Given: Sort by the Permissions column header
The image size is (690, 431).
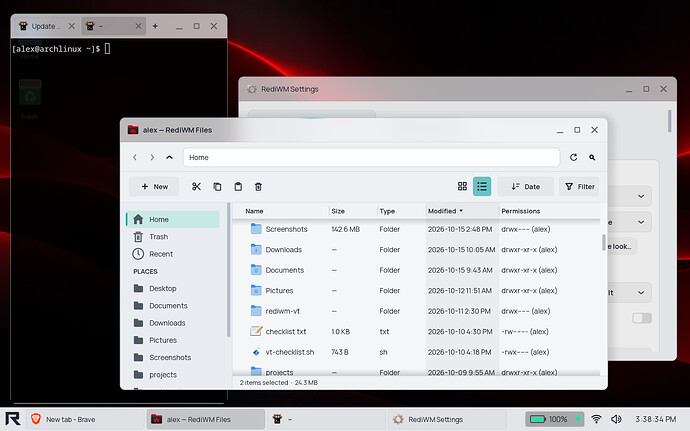Looking at the screenshot, I should click(549, 211).
